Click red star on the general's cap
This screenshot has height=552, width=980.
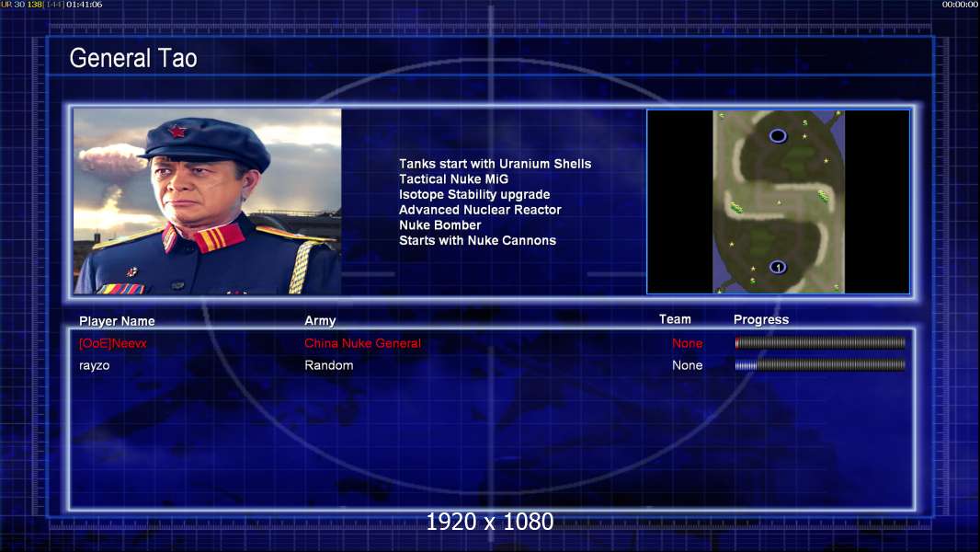(177, 132)
